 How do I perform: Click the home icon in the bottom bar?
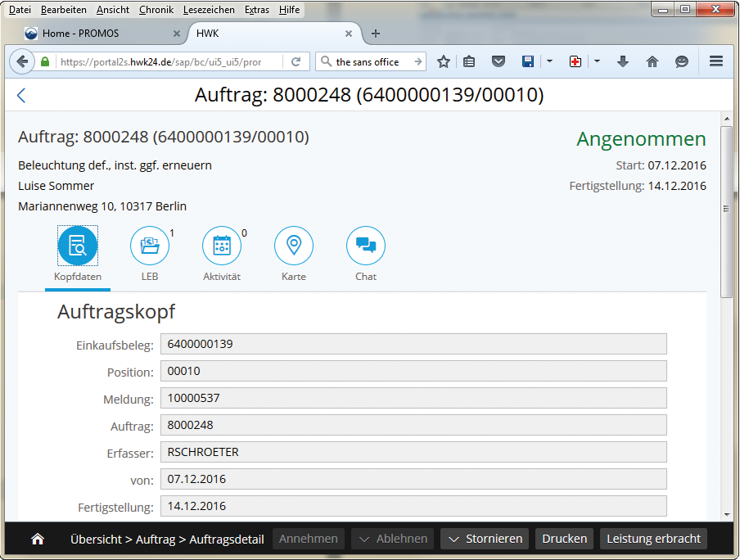pyautogui.click(x=37, y=539)
